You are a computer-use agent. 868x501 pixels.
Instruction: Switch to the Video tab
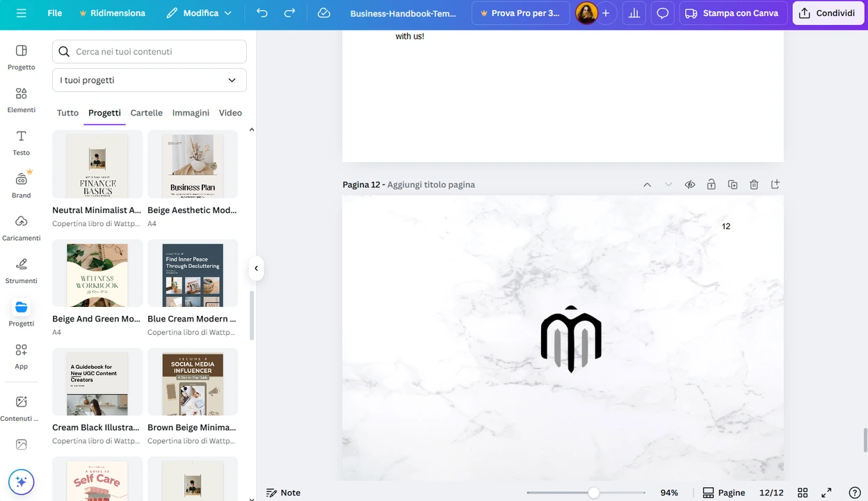coord(230,113)
